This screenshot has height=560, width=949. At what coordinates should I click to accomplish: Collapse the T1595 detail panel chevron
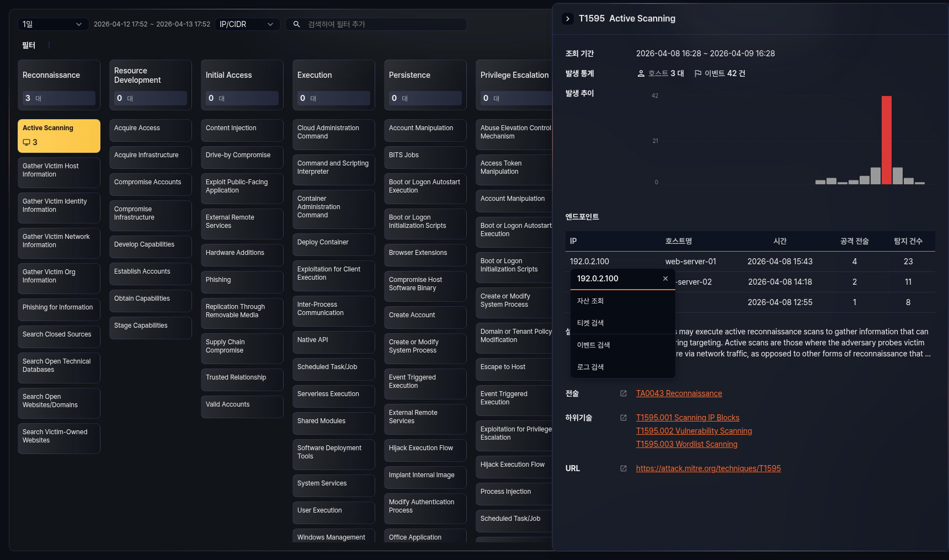pos(567,19)
